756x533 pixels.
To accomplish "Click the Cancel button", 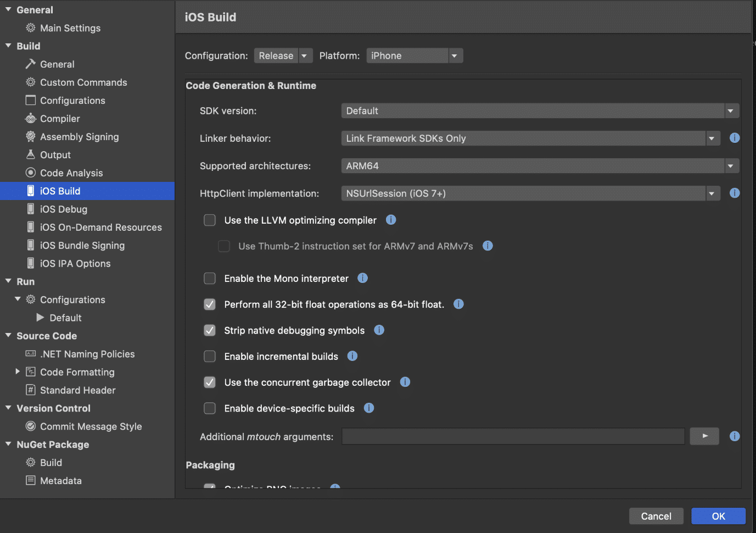I will pos(656,516).
